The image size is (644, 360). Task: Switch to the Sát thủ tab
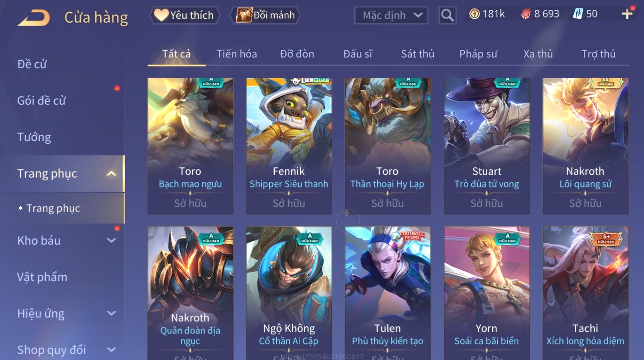click(x=418, y=54)
